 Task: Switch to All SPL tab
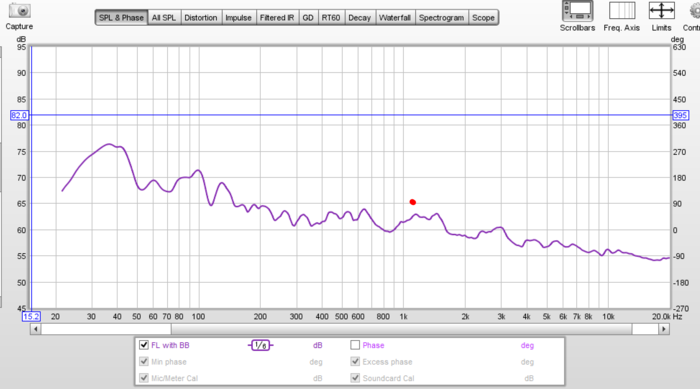point(164,18)
